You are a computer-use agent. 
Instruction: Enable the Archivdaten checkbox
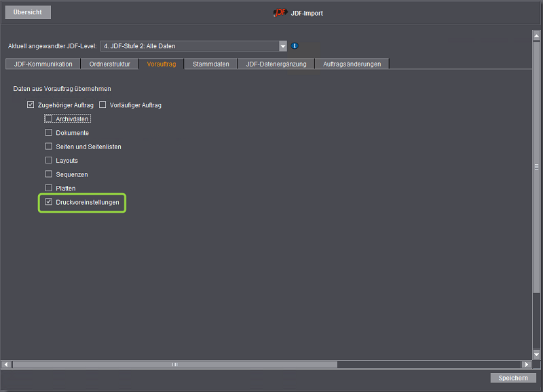(49, 119)
